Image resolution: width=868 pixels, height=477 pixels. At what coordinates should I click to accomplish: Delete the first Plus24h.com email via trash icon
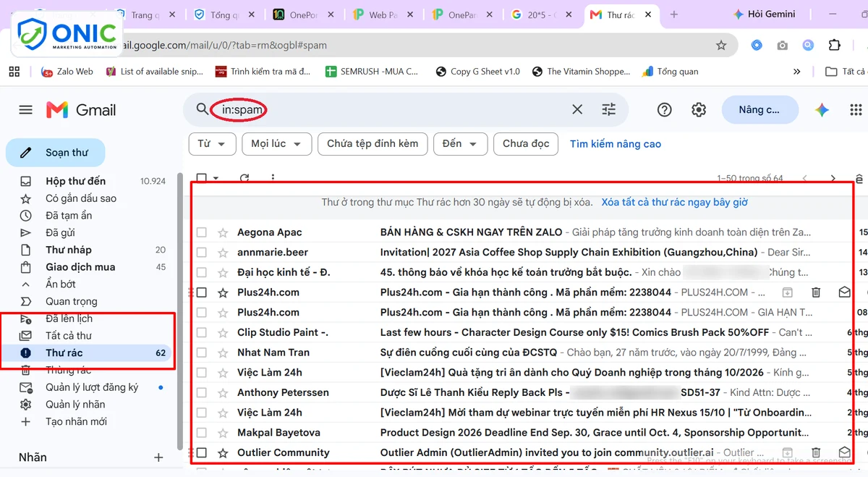(x=816, y=292)
